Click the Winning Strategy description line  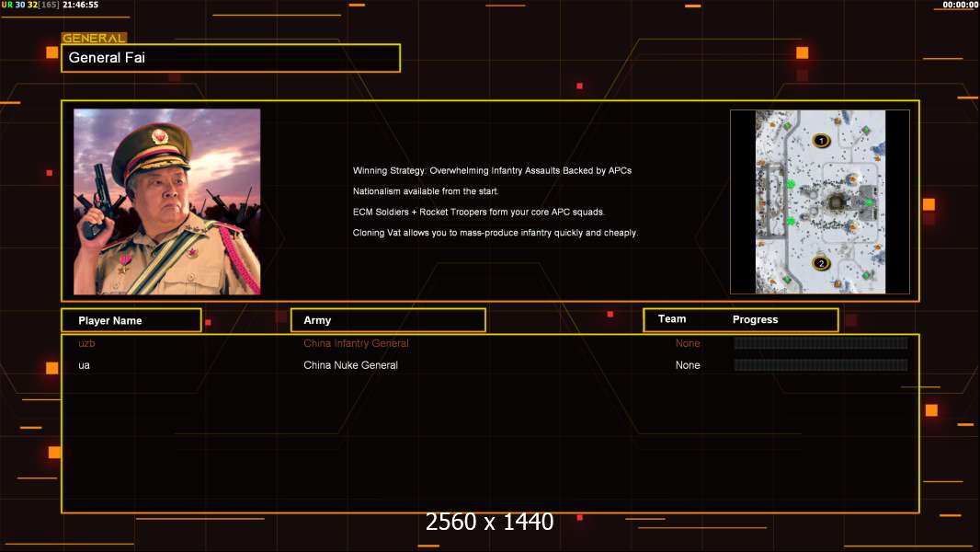[492, 171]
